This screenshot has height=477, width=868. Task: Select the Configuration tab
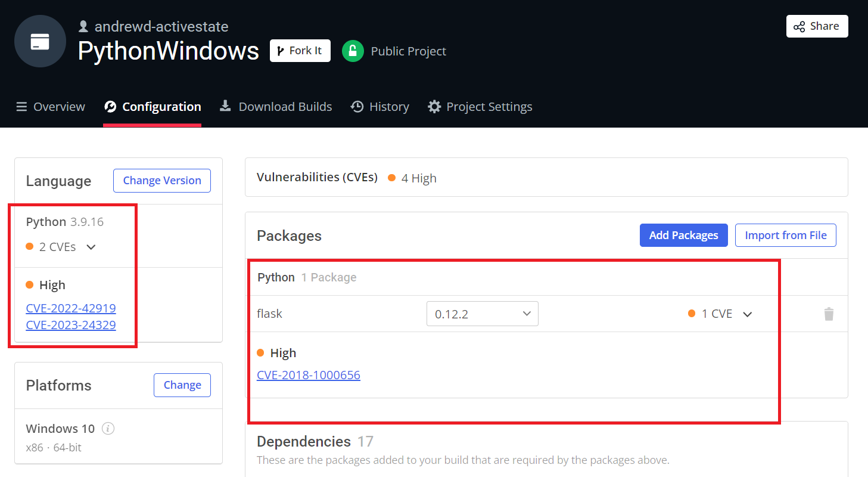point(153,107)
